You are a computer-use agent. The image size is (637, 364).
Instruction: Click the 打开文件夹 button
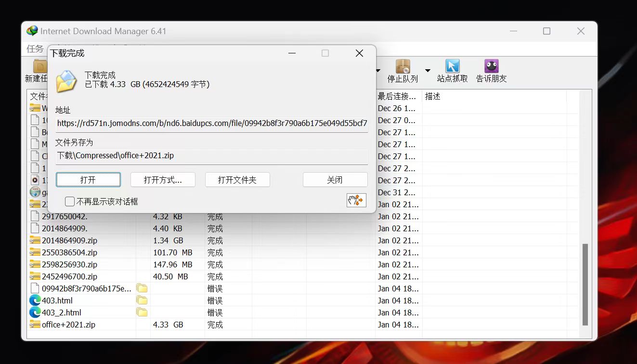(237, 180)
